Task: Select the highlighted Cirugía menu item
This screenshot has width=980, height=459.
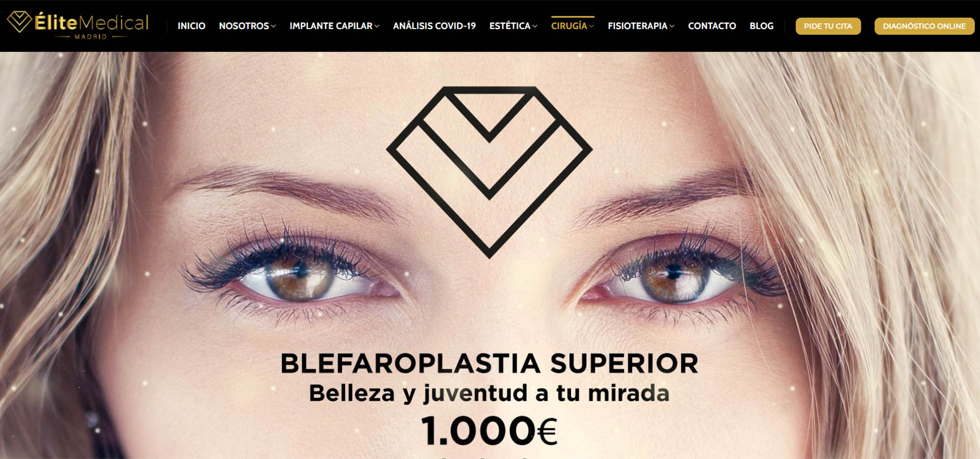Action: click(x=569, y=26)
